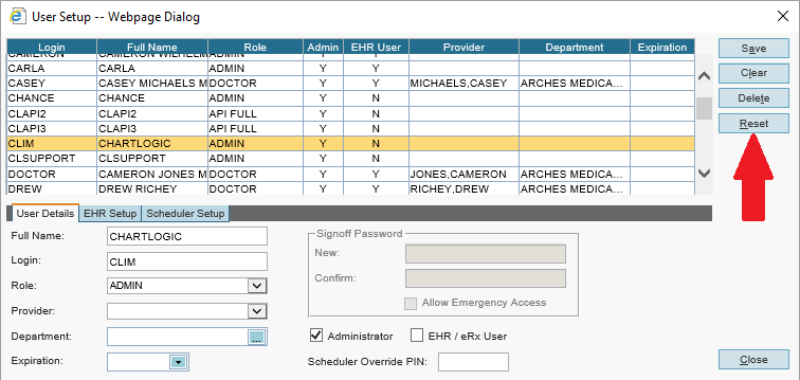The height and width of the screenshot is (380, 800).
Task: Click MICHAELS,CASEY provider cell
Action: (464, 83)
